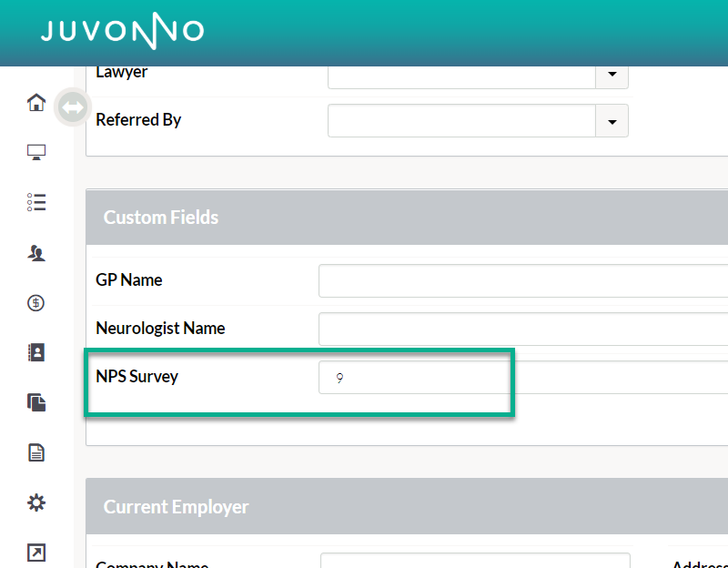Screen dimensions: 728x568
Task: Click the external link arrow icon
Action: [x=36, y=553]
